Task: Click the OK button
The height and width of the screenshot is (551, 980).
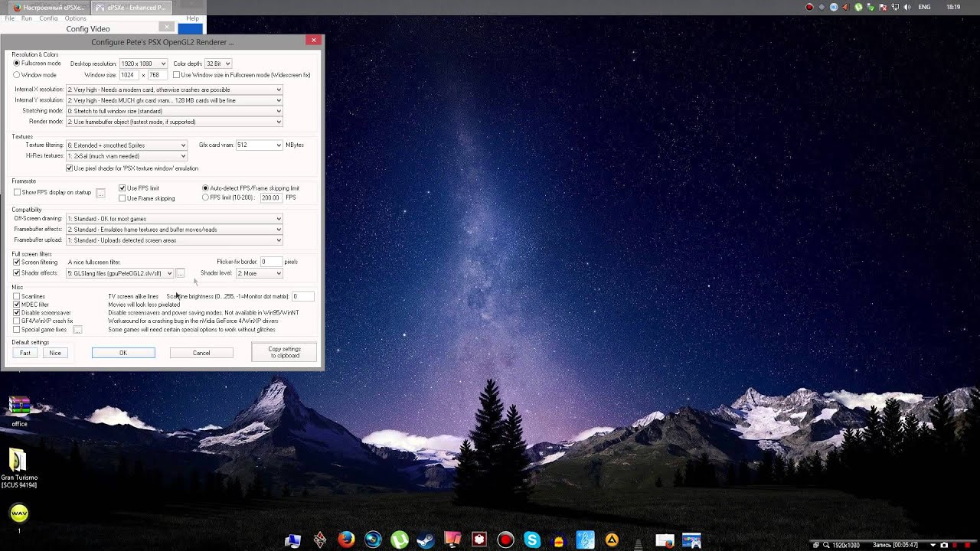Action: (x=123, y=353)
